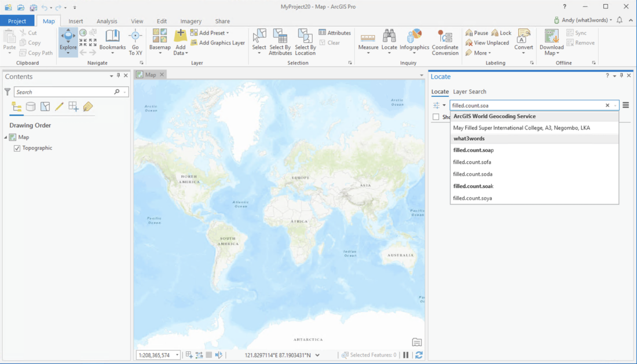Choose the filled.count.sofa suggestion
Image resolution: width=637 pixels, height=364 pixels.
[x=535, y=162]
